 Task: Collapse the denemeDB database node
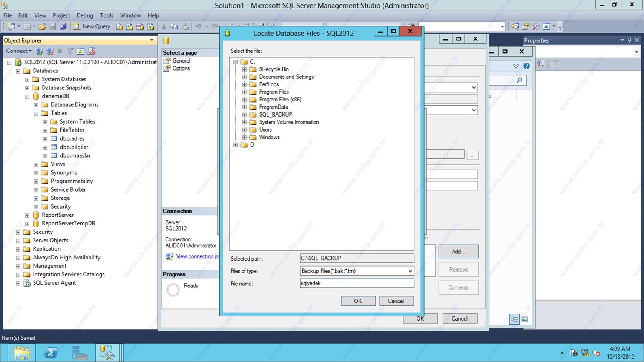tap(27, 97)
